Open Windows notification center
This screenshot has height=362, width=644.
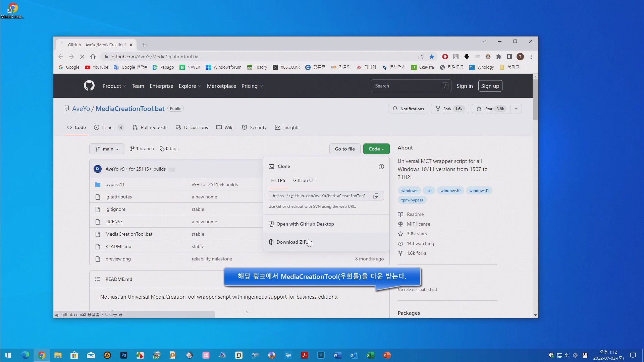tap(633, 355)
